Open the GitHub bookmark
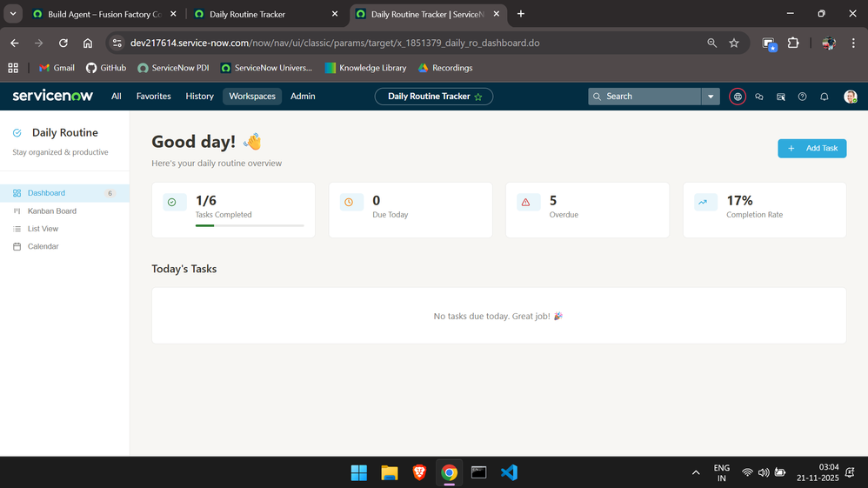The width and height of the screenshot is (868, 488). coord(106,68)
